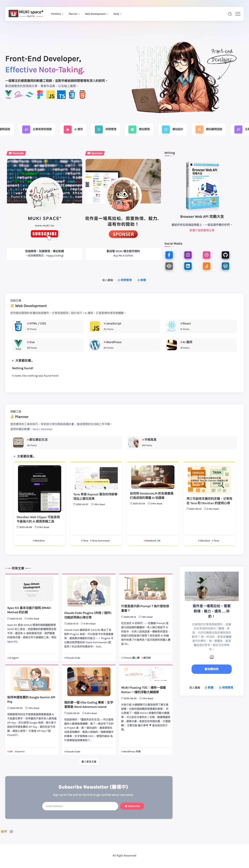Click the Figma logo icon
This screenshot has width=249, height=868.
tap(40, 95)
